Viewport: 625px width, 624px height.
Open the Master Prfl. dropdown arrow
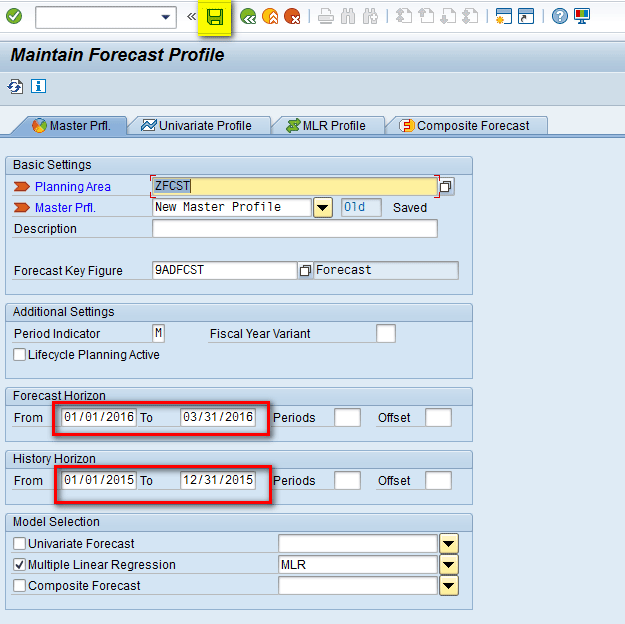322,208
